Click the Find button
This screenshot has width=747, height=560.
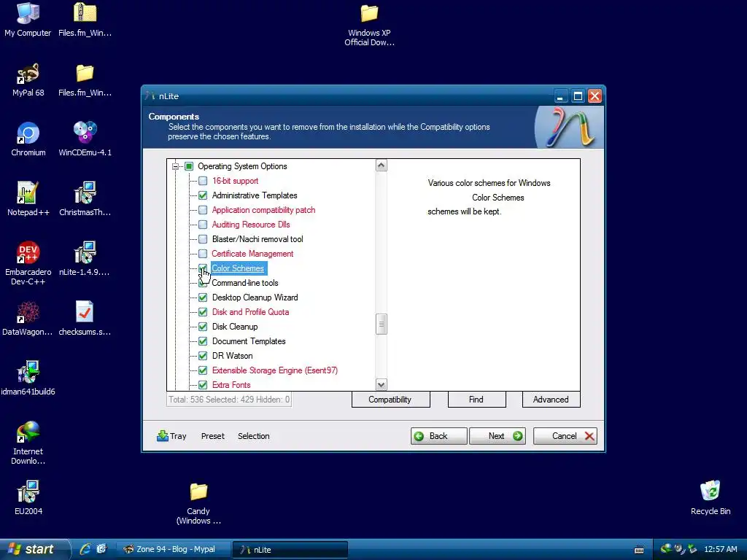pyautogui.click(x=476, y=400)
